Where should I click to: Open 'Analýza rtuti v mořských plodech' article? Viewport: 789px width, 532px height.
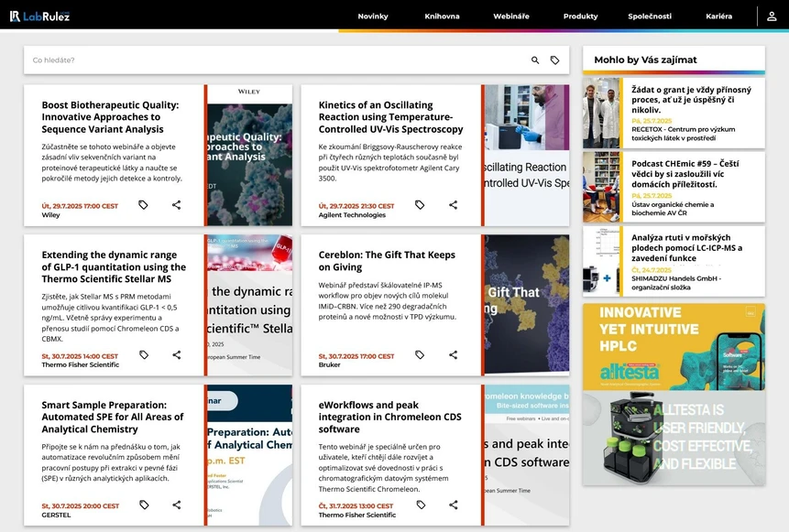(687, 248)
